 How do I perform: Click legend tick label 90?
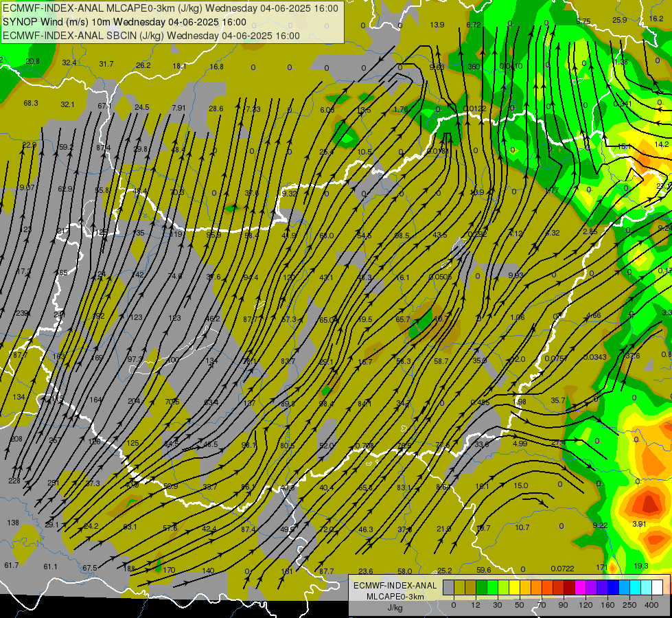point(564,605)
